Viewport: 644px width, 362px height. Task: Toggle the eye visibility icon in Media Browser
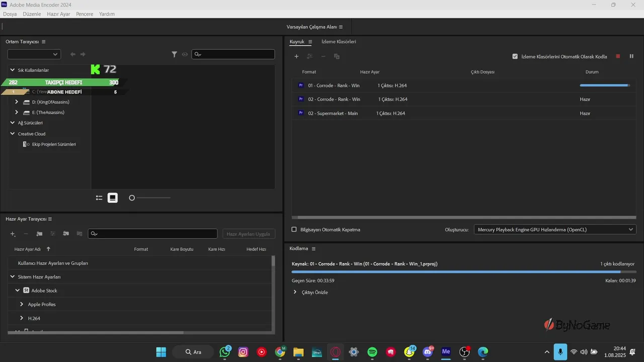(x=185, y=54)
